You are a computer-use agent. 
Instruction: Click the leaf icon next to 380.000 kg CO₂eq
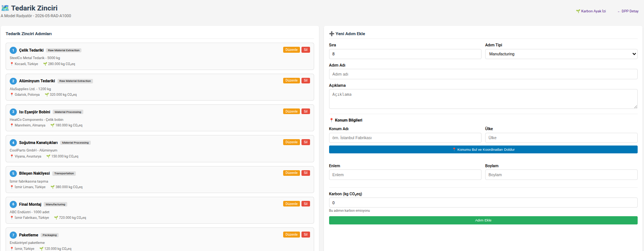click(x=53, y=187)
